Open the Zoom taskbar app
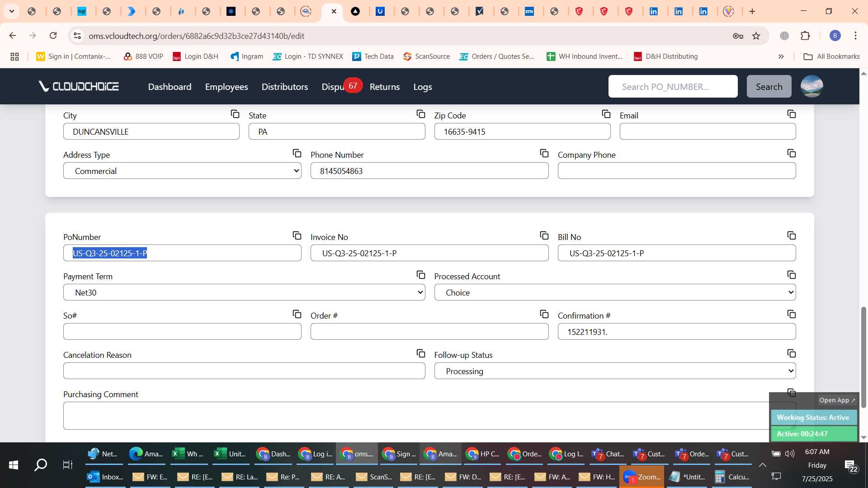This screenshot has height=488, width=868. pyautogui.click(x=642, y=477)
